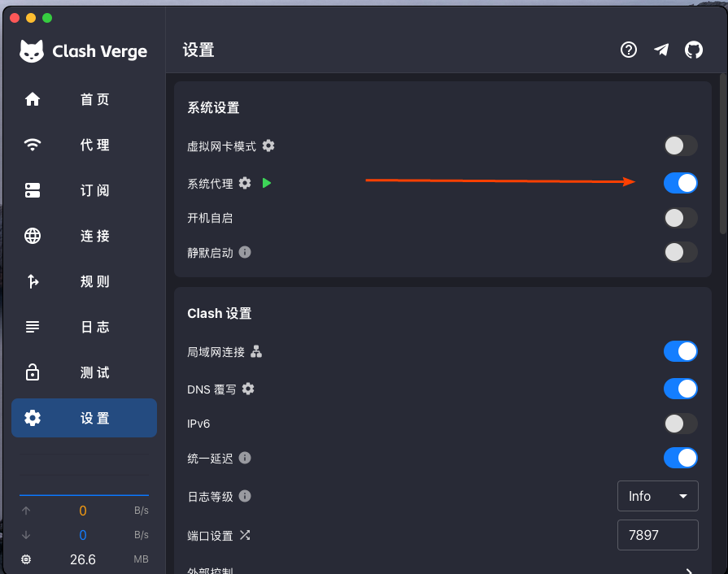The image size is (728, 574).
Task: Turn off the 系统代理 toggle
Action: (680, 183)
